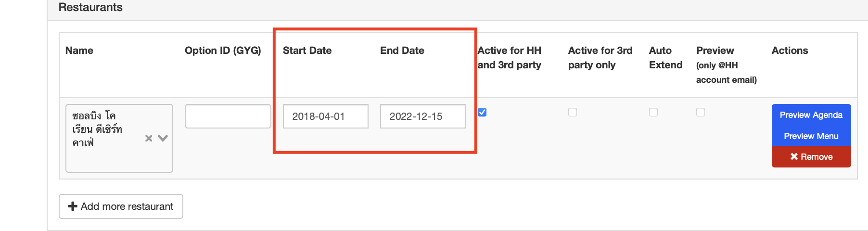The width and height of the screenshot is (868, 231).
Task: Expand the restaurant name dropdown chevron
Action: click(163, 139)
